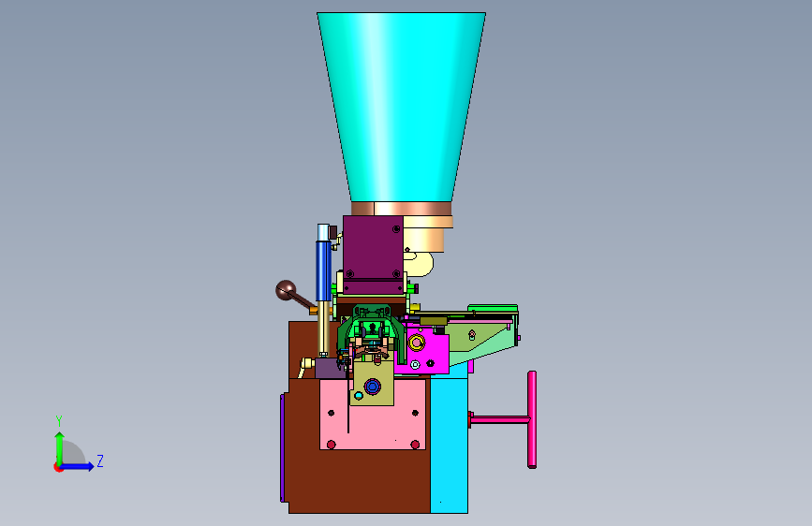Select the copper ring below the hopper

point(402,209)
